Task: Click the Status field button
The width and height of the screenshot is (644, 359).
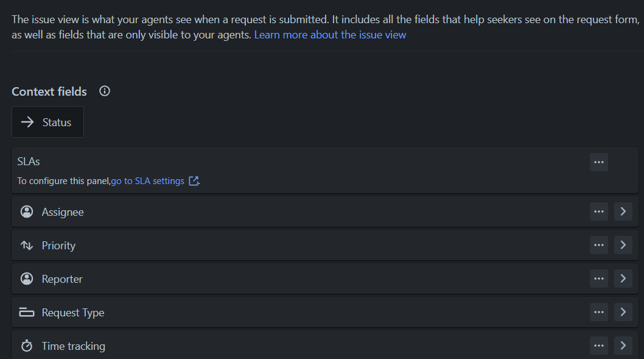Action: pyautogui.click(x=47, y=122)
